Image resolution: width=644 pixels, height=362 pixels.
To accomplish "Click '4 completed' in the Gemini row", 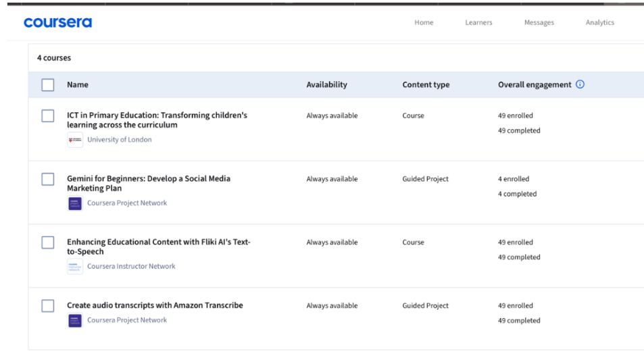I will pyautogui.click(x=517, y=194).
